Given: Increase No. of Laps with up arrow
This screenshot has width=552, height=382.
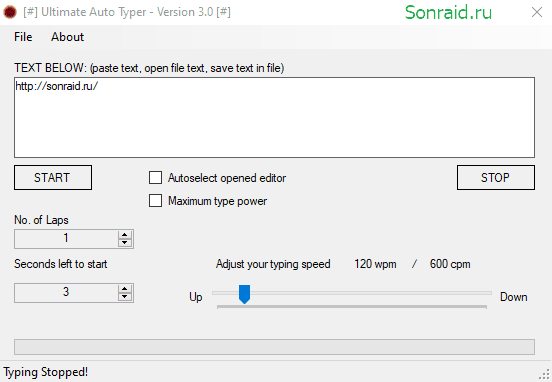Looking at the screenshot, I should (x=125, y=235).
